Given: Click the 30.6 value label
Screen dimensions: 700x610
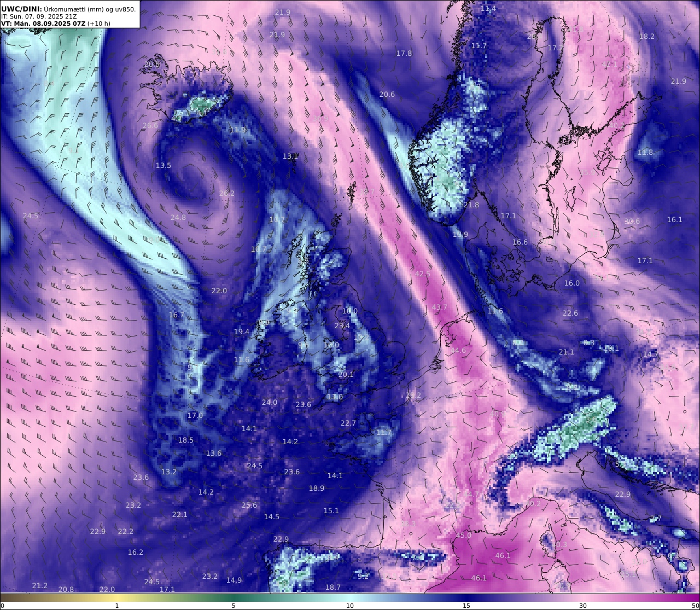Looking at the screenshot, I should click(632, 221).
